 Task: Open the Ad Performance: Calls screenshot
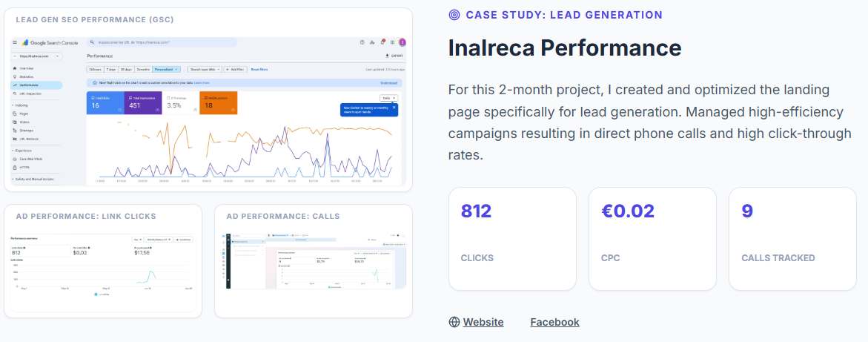click(316, 261)
